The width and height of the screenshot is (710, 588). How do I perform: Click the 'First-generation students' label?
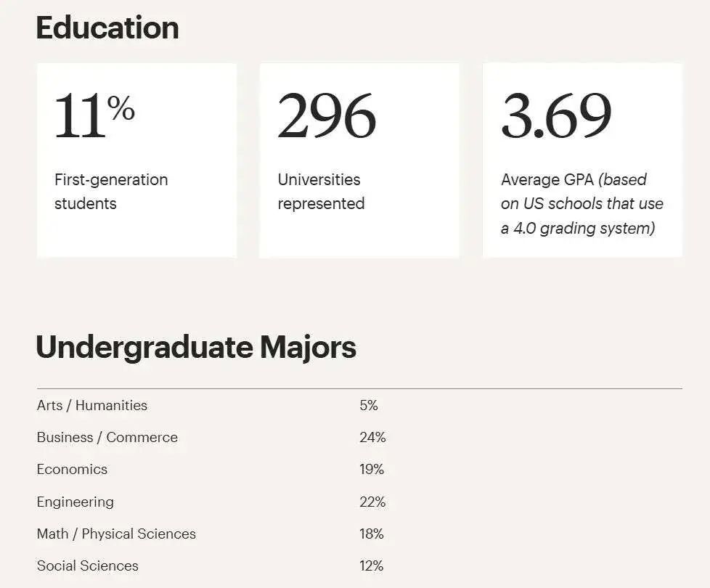111,192
